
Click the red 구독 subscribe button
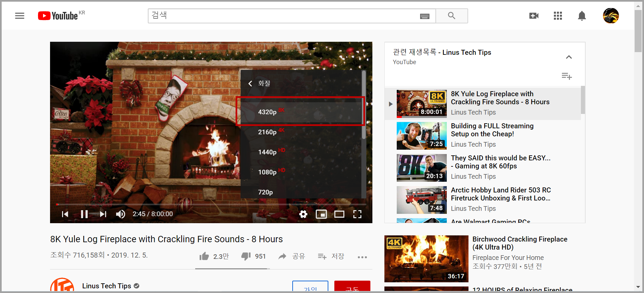[x=352, y=286]
